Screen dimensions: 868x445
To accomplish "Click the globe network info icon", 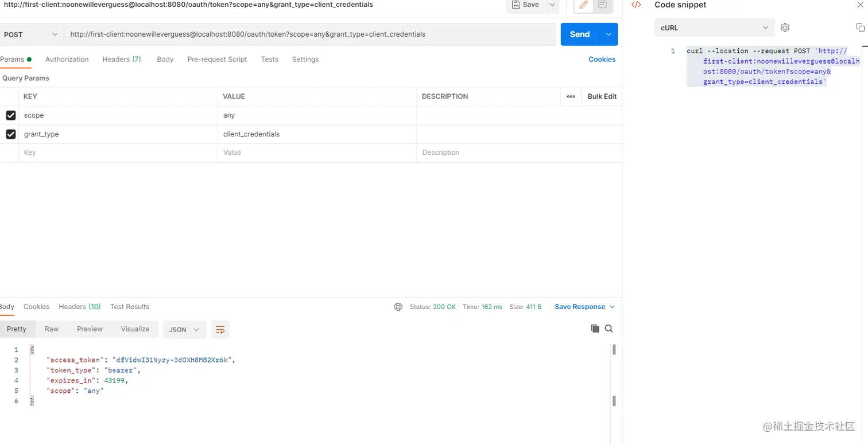I will [398, 307].
